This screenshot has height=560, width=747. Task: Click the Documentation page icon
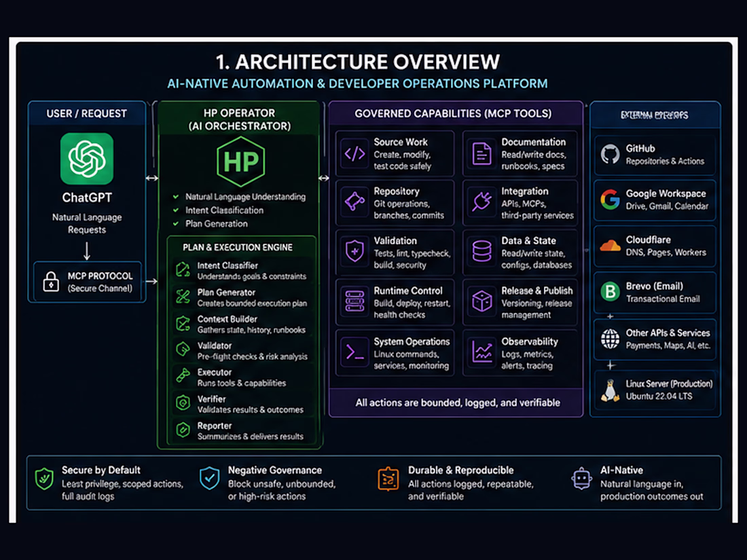coord(481,153)
